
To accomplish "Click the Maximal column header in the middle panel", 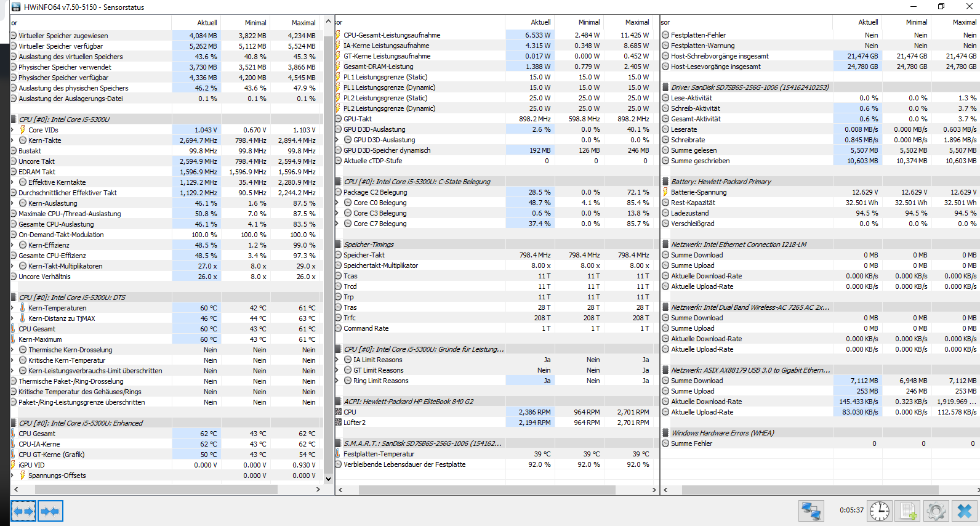I will pos(629,22).
